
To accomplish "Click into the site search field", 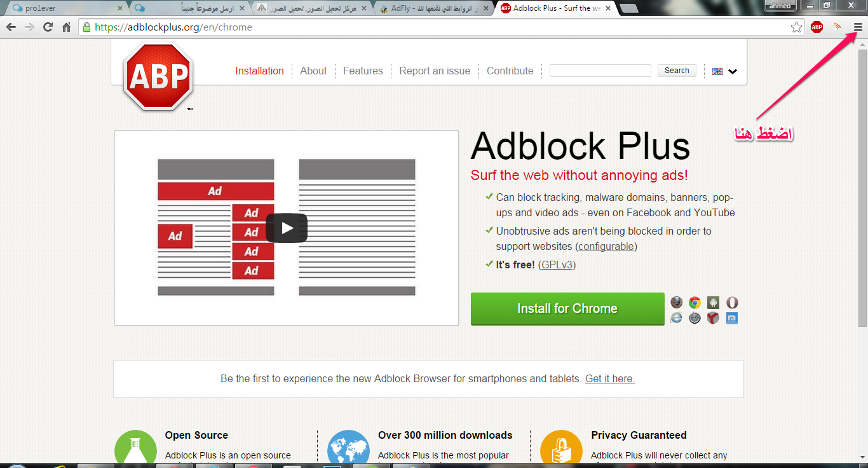I will click(600, 71).
